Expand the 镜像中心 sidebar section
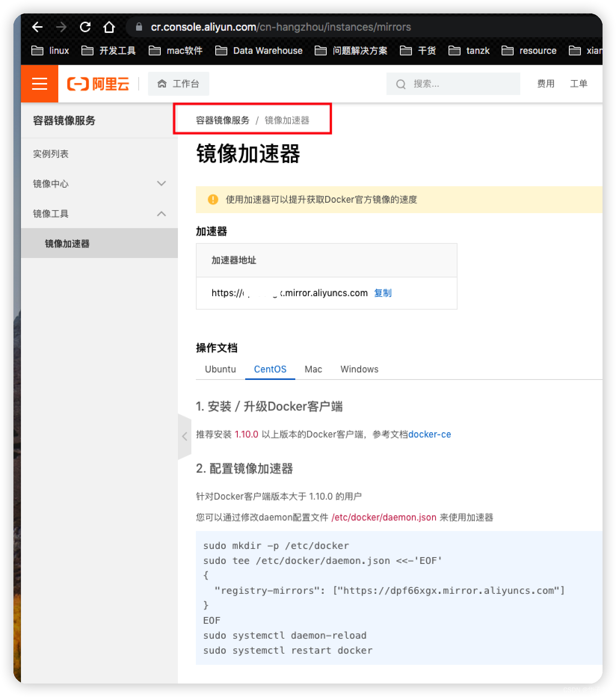Viewport: 616px width, 697px height. point(99,184)
